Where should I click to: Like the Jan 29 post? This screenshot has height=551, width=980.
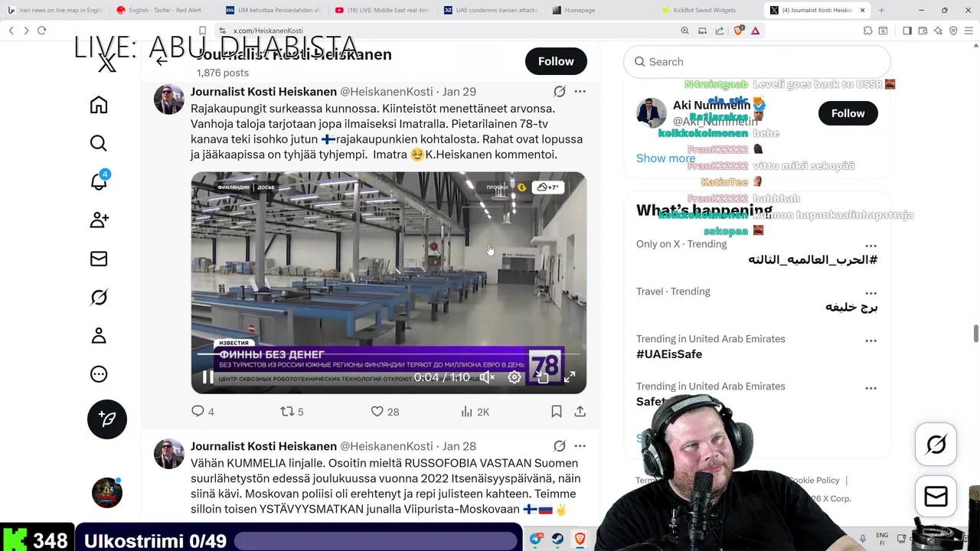(385, 412)
